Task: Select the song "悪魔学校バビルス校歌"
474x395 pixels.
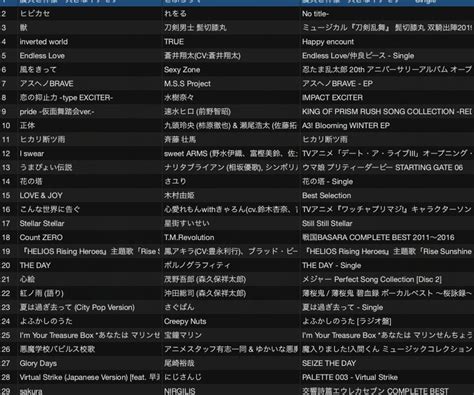Action: point(57,349)
